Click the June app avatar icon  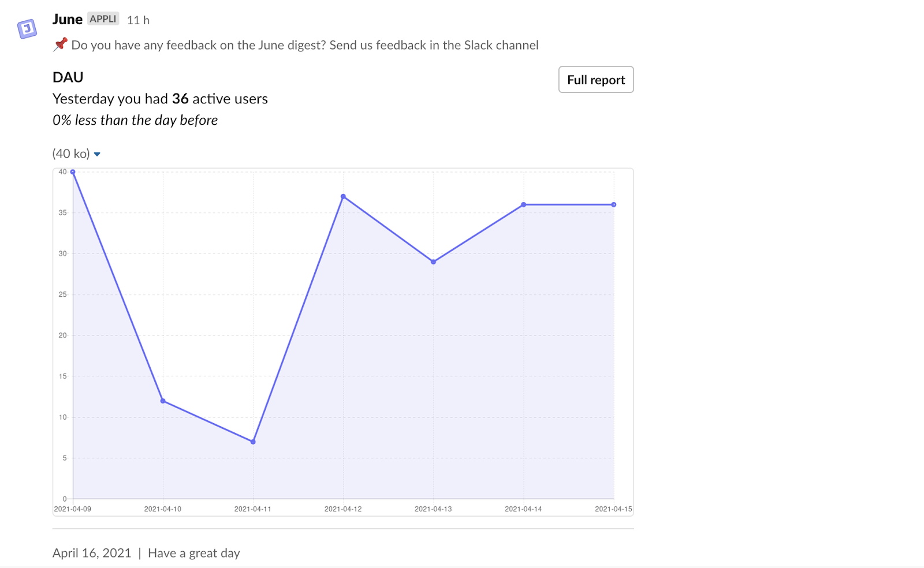(x=27, y=28)
